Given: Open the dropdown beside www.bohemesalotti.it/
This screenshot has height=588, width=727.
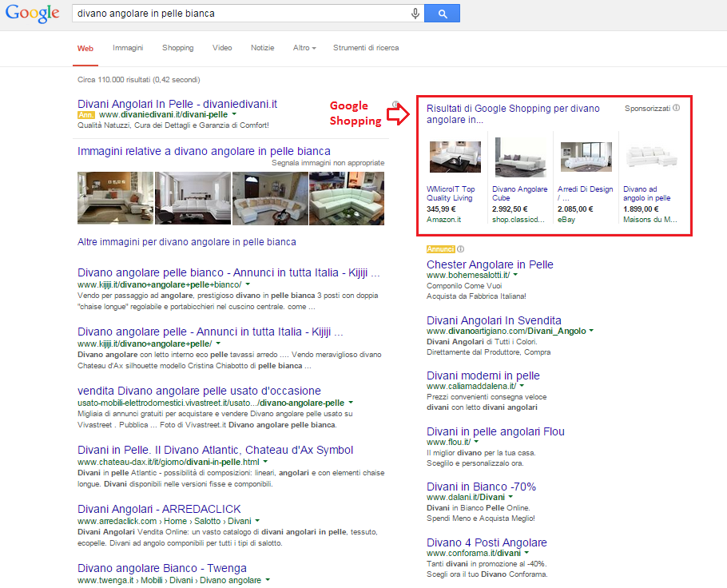Looking at the screenshot, I should click(515, 275).
